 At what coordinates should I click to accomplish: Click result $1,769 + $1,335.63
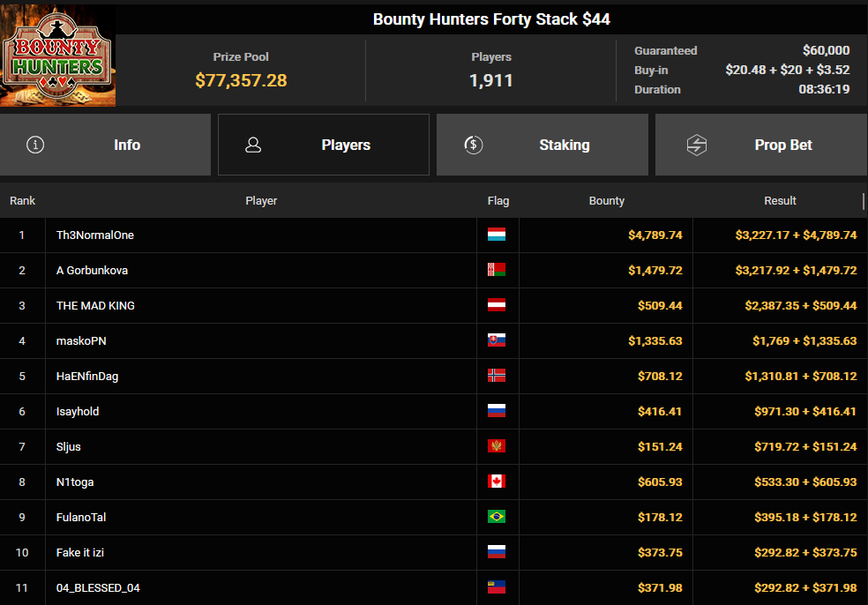804,341
